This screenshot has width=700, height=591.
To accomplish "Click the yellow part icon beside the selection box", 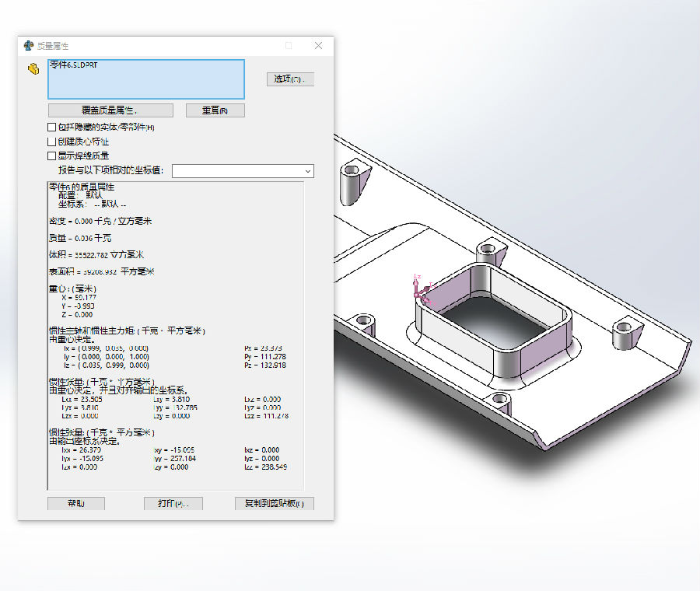I will pos(33,69).
